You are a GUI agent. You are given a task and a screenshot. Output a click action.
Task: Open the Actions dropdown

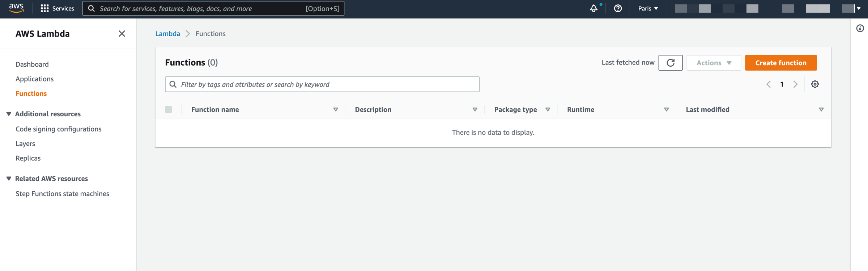[x=714, y=63]
